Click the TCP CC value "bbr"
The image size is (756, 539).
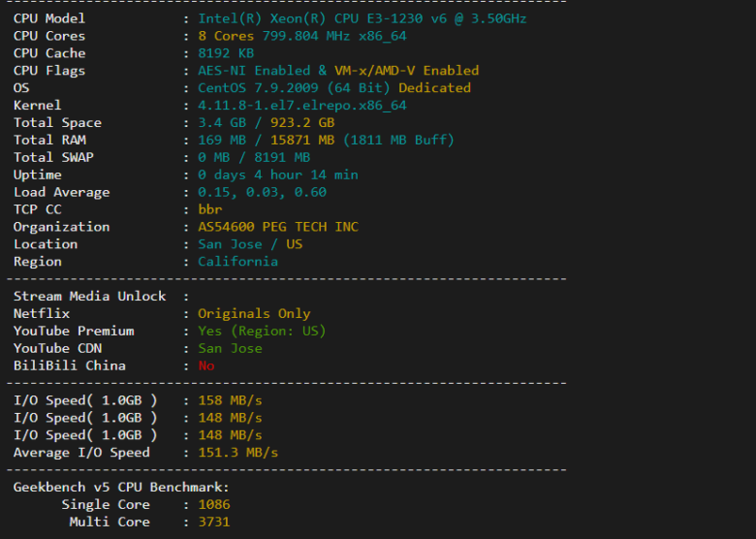[210, 209]
